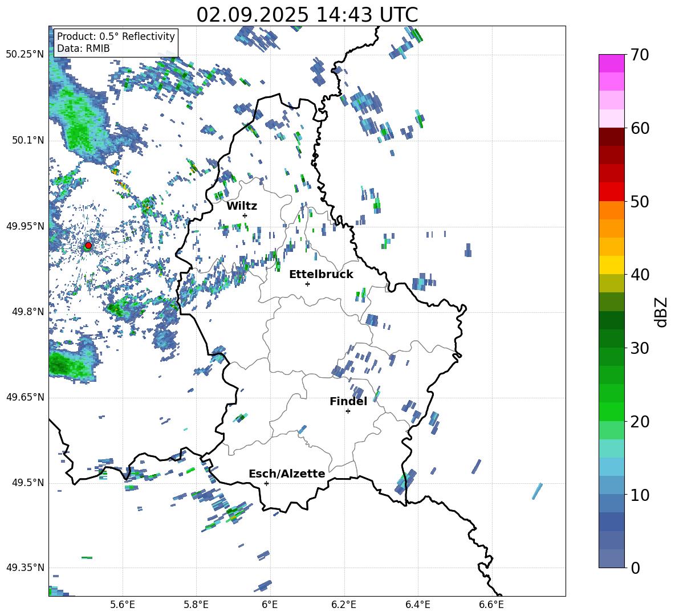Click the colorbar 30 tick label
Viewport: 675px width, 616px height.
(640, 348)
